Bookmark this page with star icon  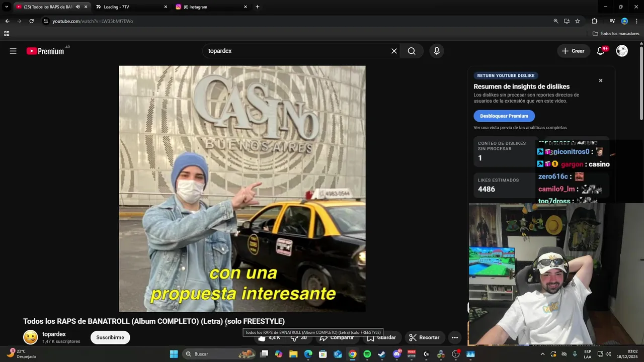pyautogui.click(x=578, y=21)
